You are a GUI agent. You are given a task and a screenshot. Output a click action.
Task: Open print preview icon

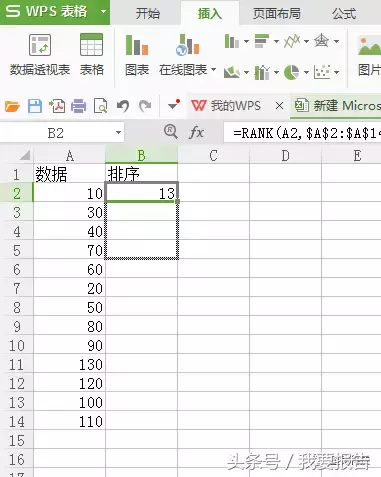[x=101, y=106]
